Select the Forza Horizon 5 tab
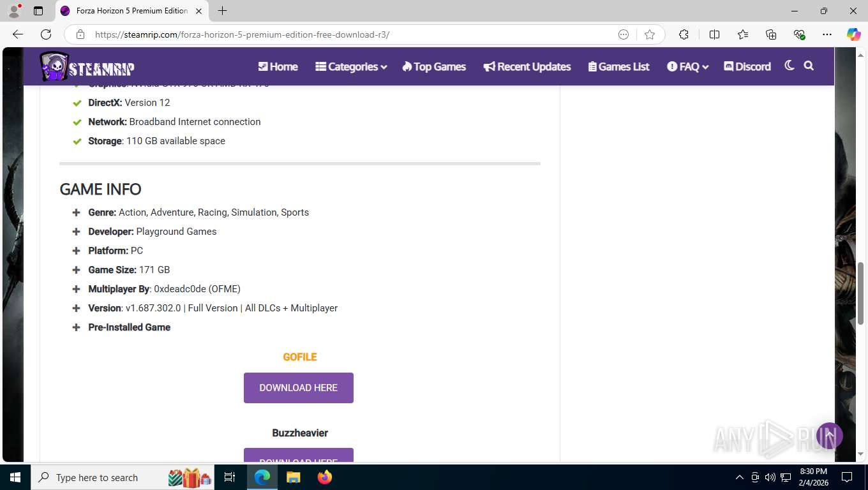Screen dimensions: 868x490 coord(131,11)
